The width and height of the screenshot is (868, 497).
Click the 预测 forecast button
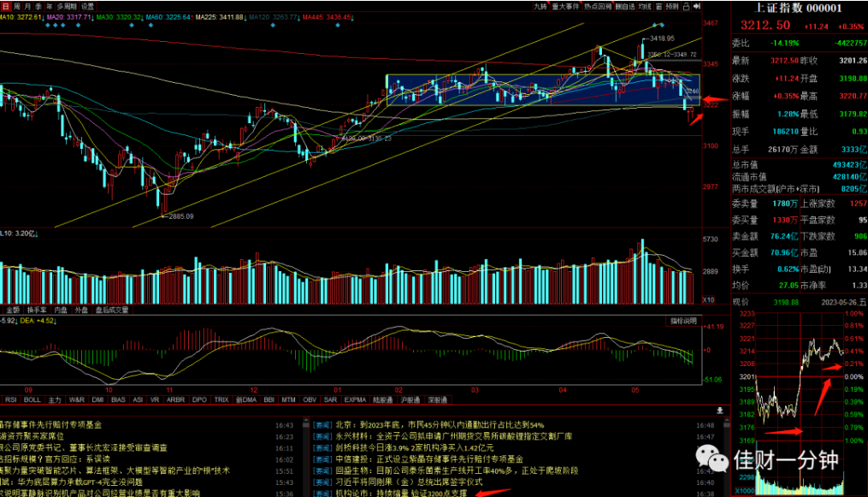coord(672,6)
